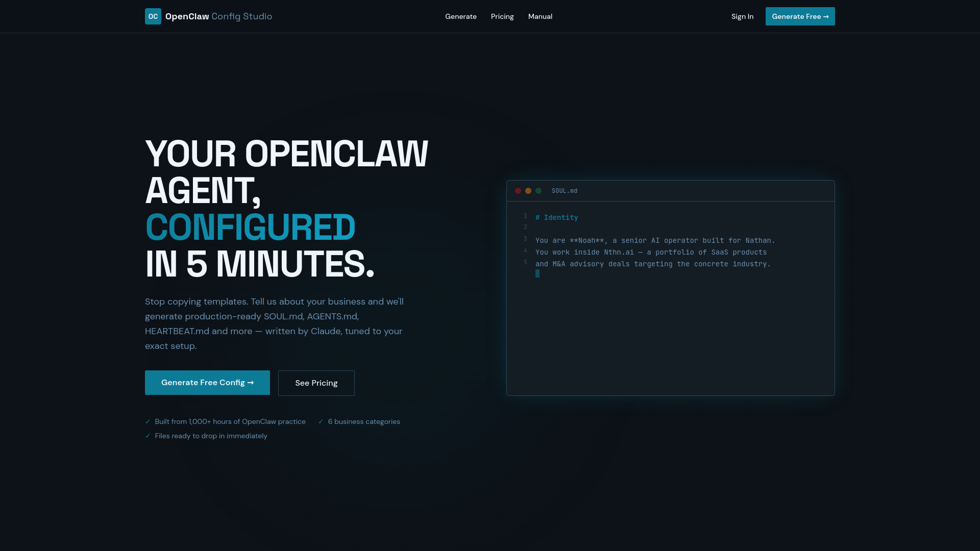Image resolution: width=980 pixels, height=551 pixels.
Task: Click the blinking cursor block in the editor
Action: [537, 274]
